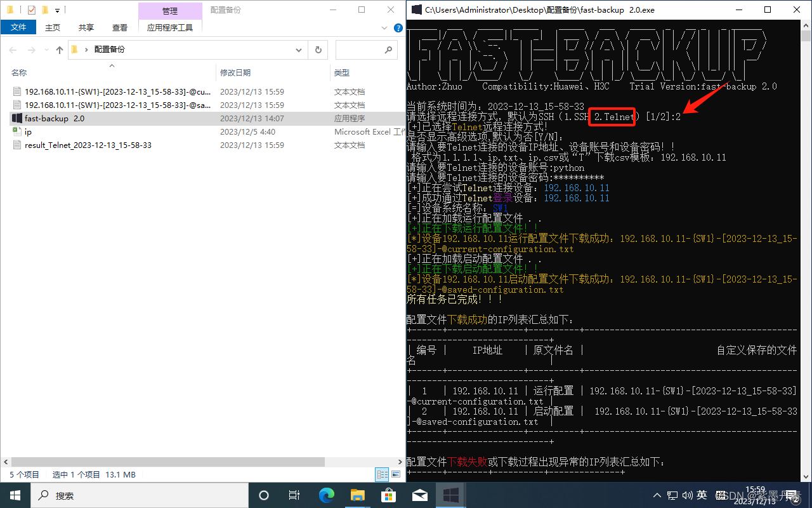Click the Explorer back arrow

click(13, 50)
